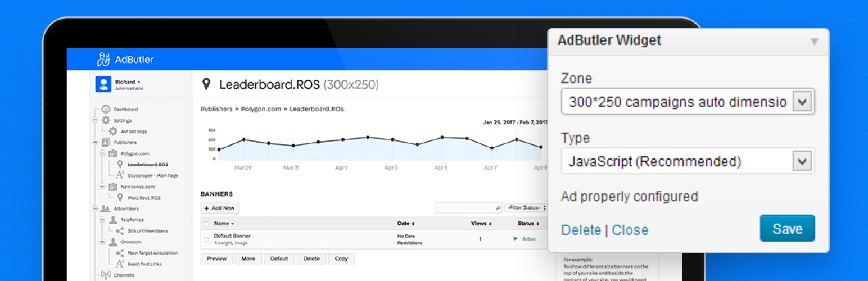Collapse the Polygon.com tree node
The image size is (868, 281).
(102, 153)
